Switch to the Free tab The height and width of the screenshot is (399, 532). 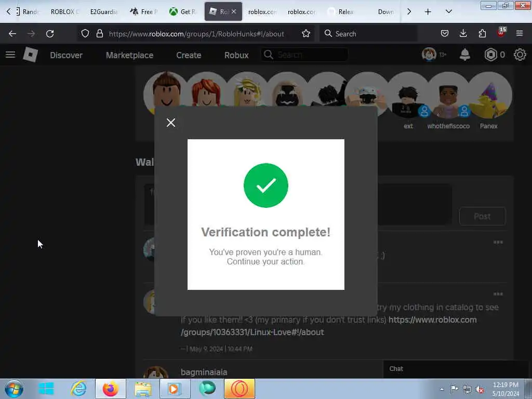point(143,12)
